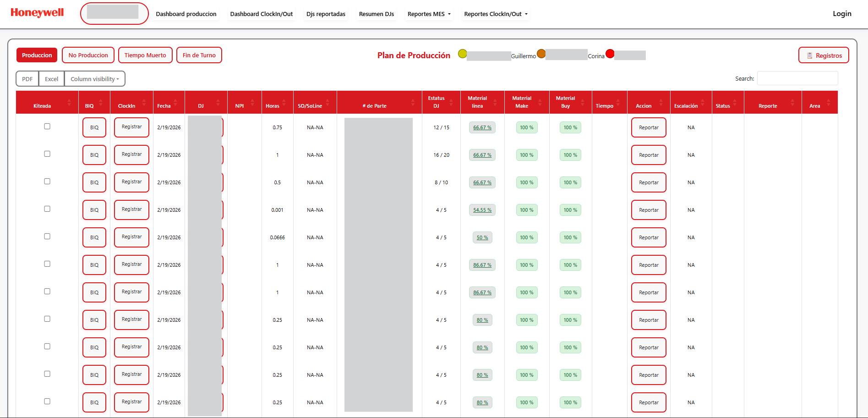Sort by # de Parte column arrows
This screenshot has height=418, width=868.
click(x=413, y=102)
